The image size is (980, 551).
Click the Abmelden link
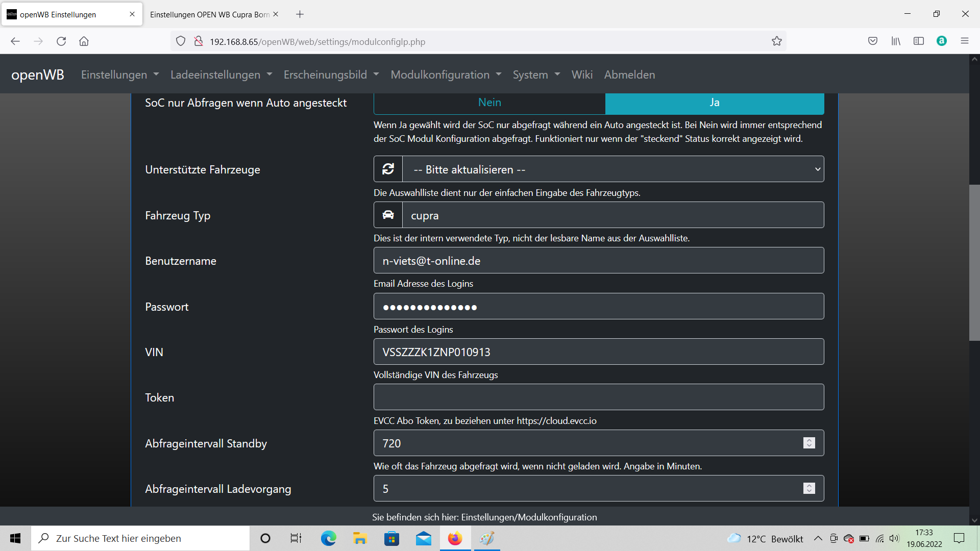coord(629,74)
